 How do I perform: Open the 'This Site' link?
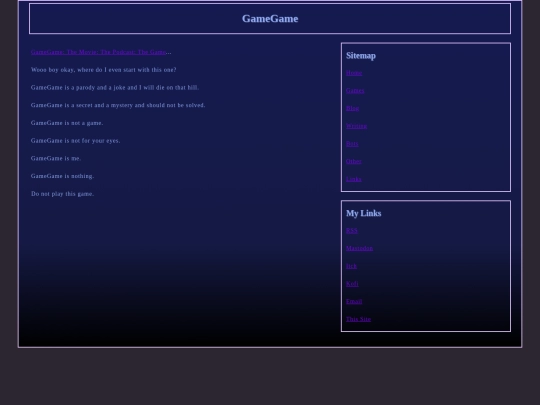click(359, 319)
